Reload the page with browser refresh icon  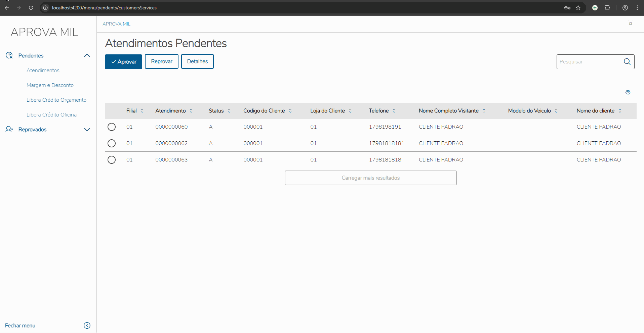(x=31, y=8)
